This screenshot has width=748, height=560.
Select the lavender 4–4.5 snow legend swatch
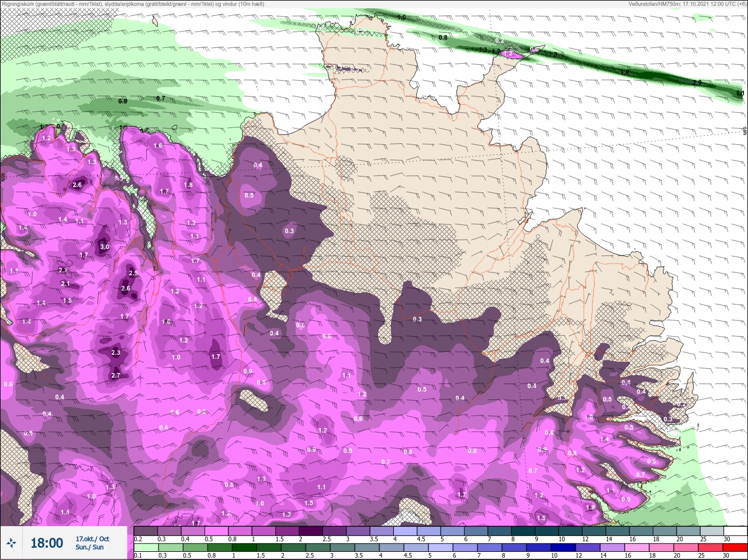tap(406, 531)
